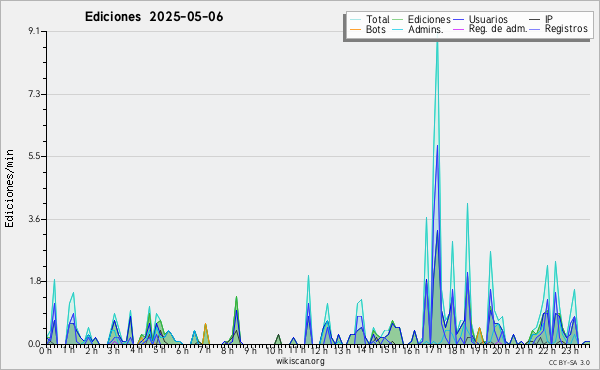The image size is (600, 370).
Task: Click the wikiscan.org text below chart
Action: coord(300,361)
